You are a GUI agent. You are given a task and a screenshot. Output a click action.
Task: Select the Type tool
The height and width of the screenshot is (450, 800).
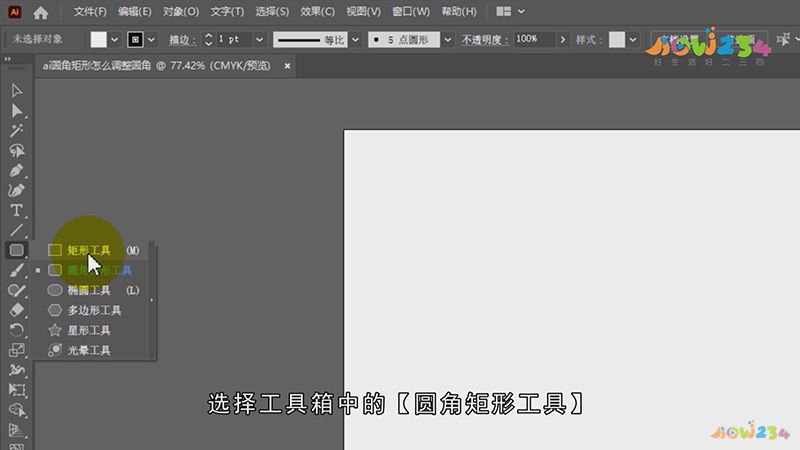16,210
